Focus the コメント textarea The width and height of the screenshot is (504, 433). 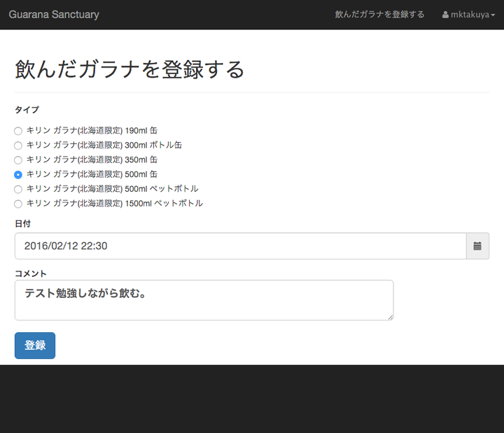point(204,300)
